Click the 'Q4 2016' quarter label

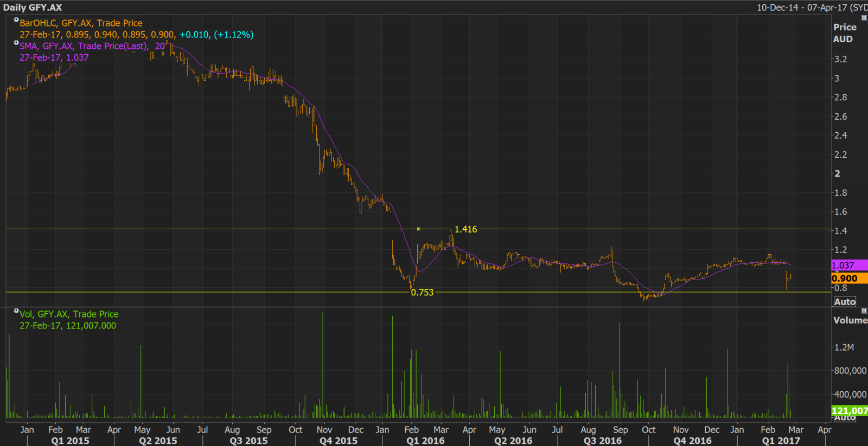coord(692,441)
